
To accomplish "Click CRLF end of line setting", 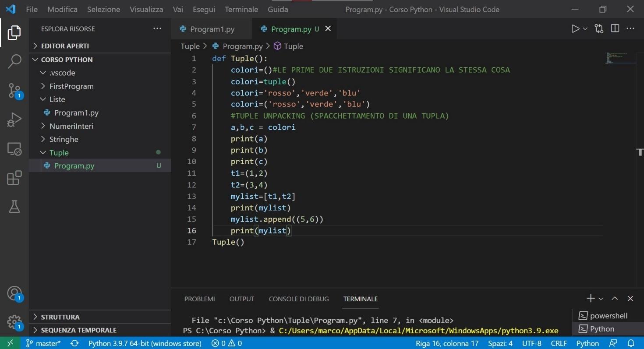I will pyautogui.click(x=559, y=343).
